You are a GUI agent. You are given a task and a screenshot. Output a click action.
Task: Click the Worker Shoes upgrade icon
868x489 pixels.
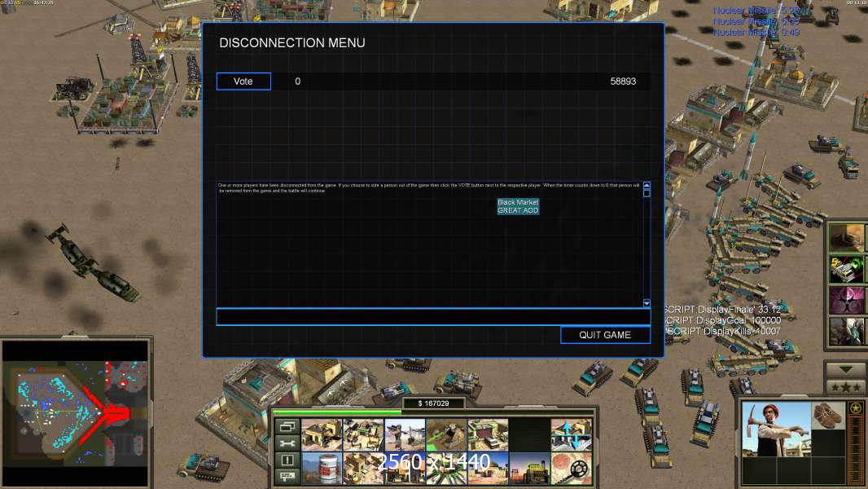[828, 416]
